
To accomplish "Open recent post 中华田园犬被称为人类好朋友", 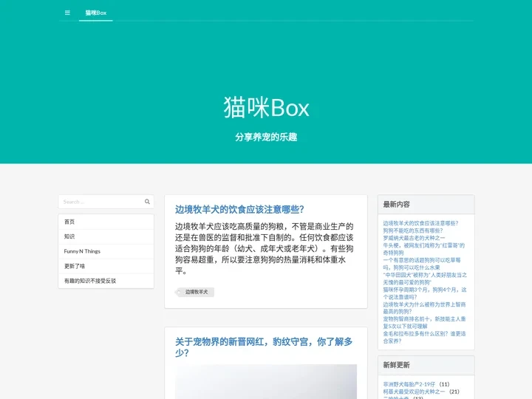I will [425, 279].
